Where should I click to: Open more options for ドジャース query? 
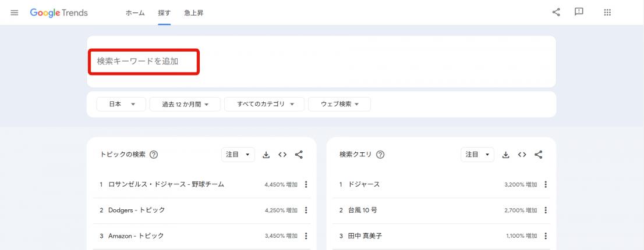(546, 184)
